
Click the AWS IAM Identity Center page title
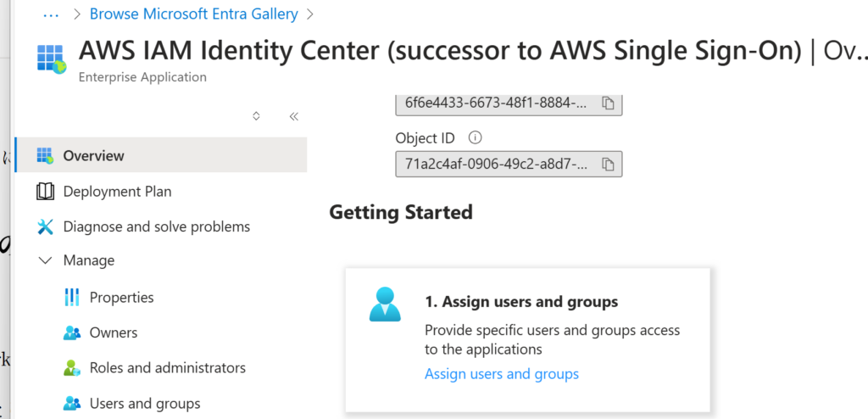tap(440, 50)
